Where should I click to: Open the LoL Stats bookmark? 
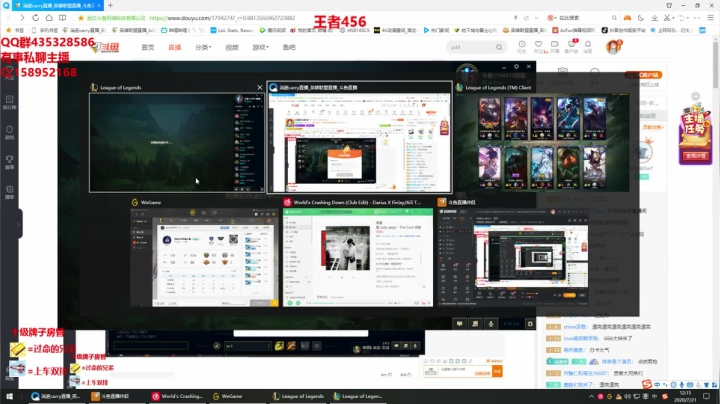click(x=232, y=30)
